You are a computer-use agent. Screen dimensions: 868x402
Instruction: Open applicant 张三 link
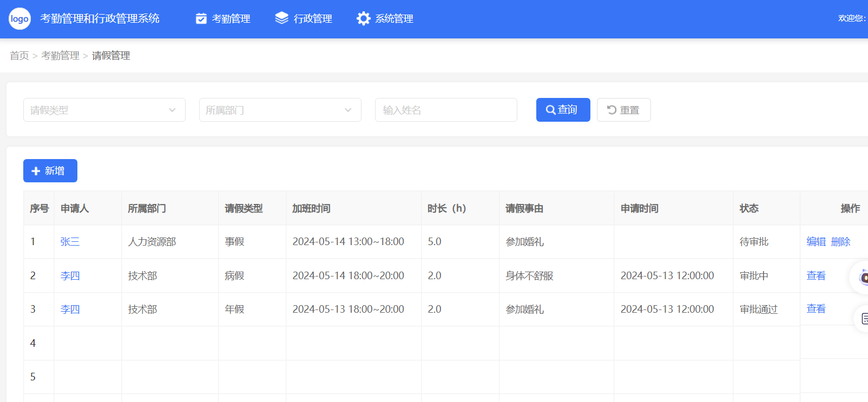pos(70,242)
